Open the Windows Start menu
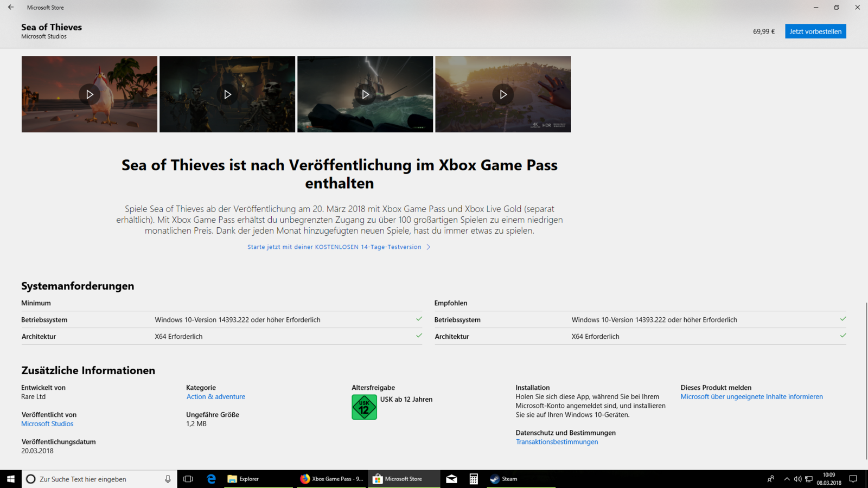Viewport: 868px width, 488px height. click(11, 479)
